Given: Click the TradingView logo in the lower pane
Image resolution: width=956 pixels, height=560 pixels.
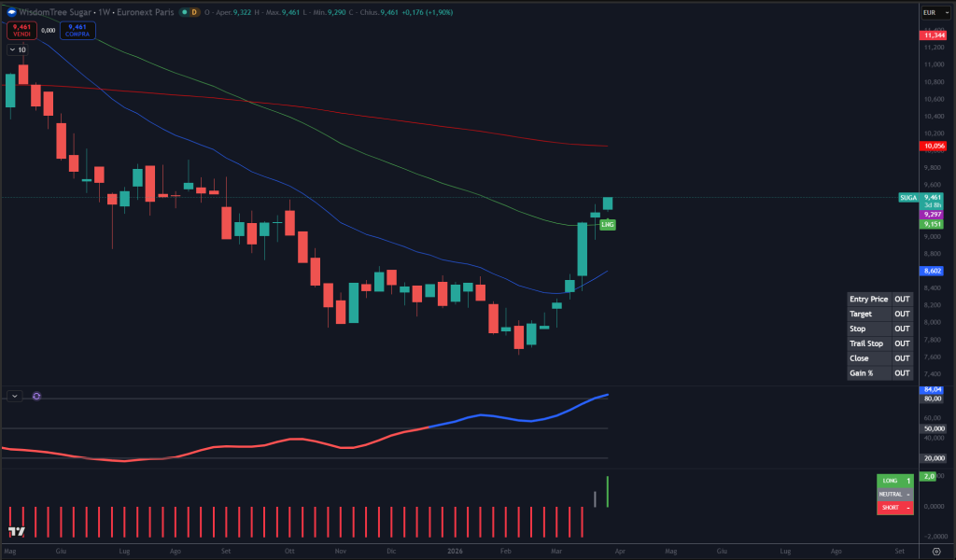Looking at the screenshot, I should point(17,531).
